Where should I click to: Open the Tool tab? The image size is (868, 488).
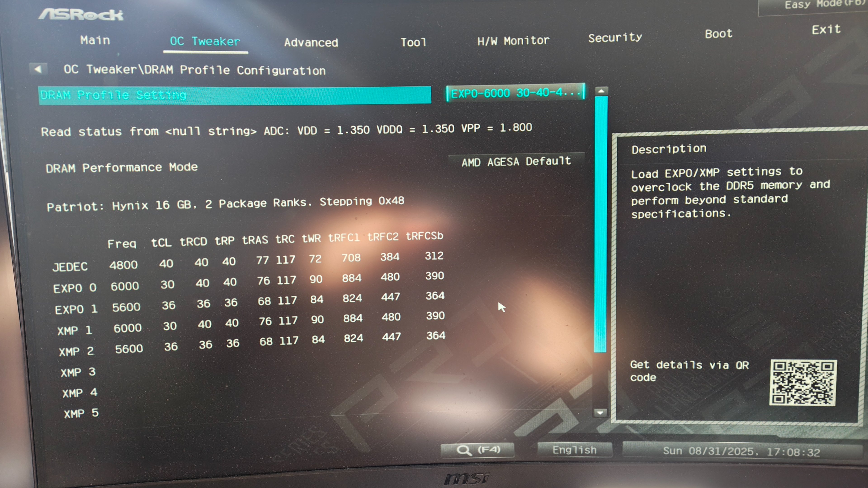pyautogui.click(x=413, y=42)
